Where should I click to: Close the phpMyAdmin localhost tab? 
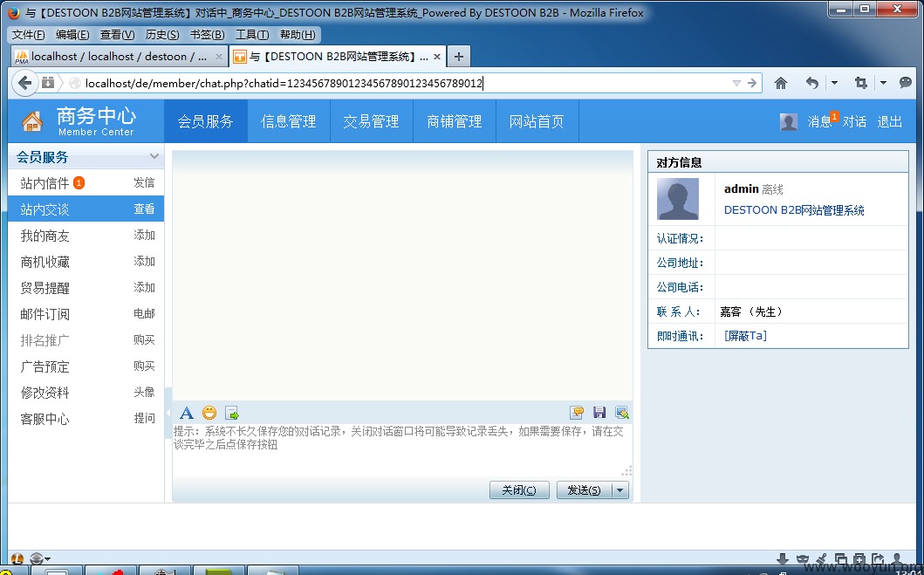(219, 57)
